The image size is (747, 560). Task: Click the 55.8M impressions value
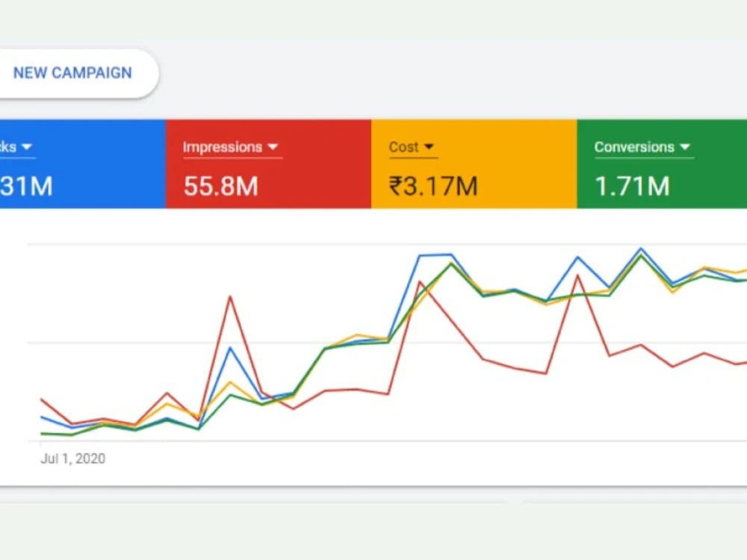pos(220,187)
